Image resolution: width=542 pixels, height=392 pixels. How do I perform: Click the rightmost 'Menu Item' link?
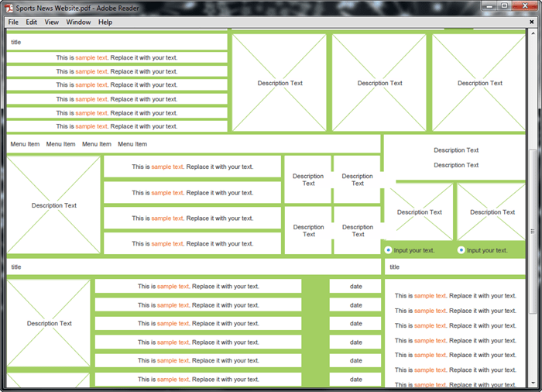click(x=132, y=144)
